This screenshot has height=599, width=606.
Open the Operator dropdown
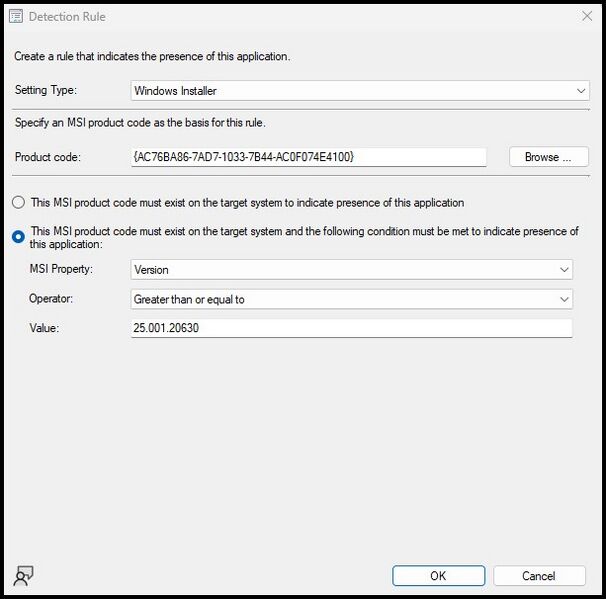point(351,299)
